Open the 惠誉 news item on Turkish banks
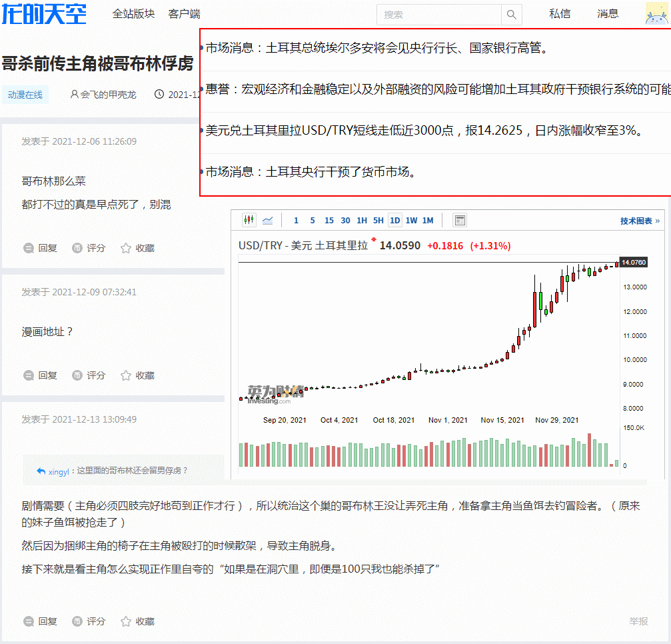The width and height of the screenshot is (671, 644). coord(438,89)
